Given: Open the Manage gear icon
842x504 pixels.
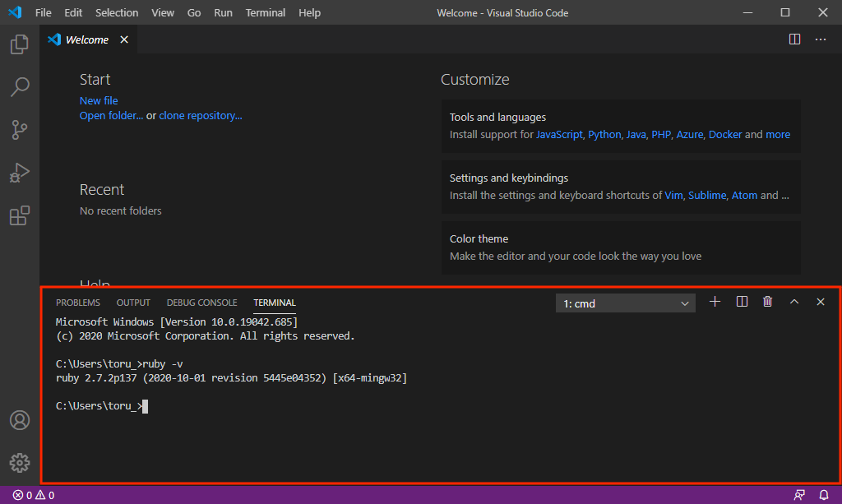Looking at the screenshot, I should coord(20,463).
